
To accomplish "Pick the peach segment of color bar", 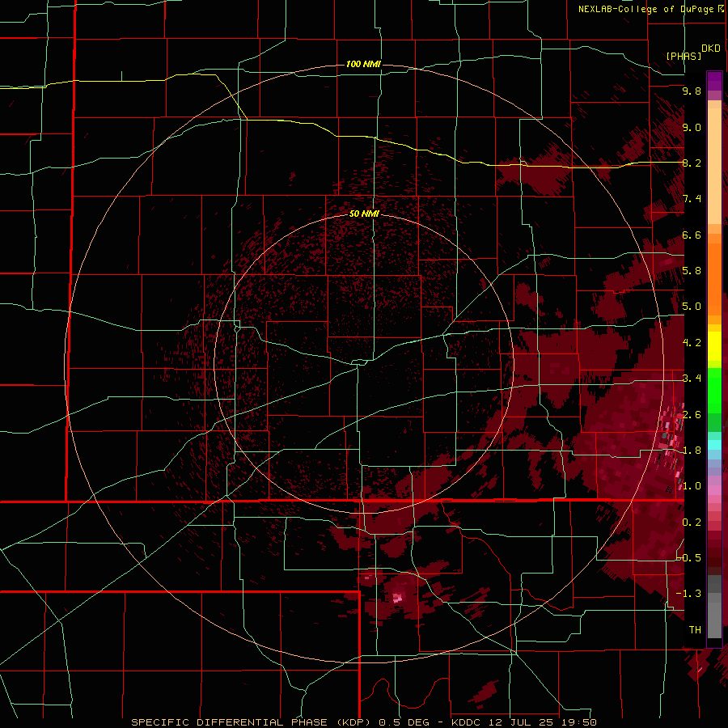I will [714, 163].
